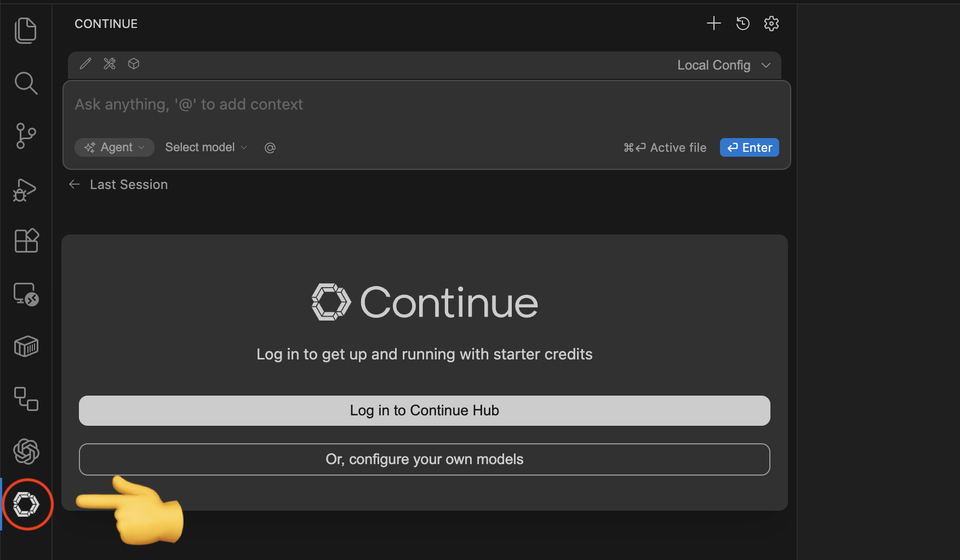
Task: Open the Explorer view in activity bar
Action: tap(26, 30)
